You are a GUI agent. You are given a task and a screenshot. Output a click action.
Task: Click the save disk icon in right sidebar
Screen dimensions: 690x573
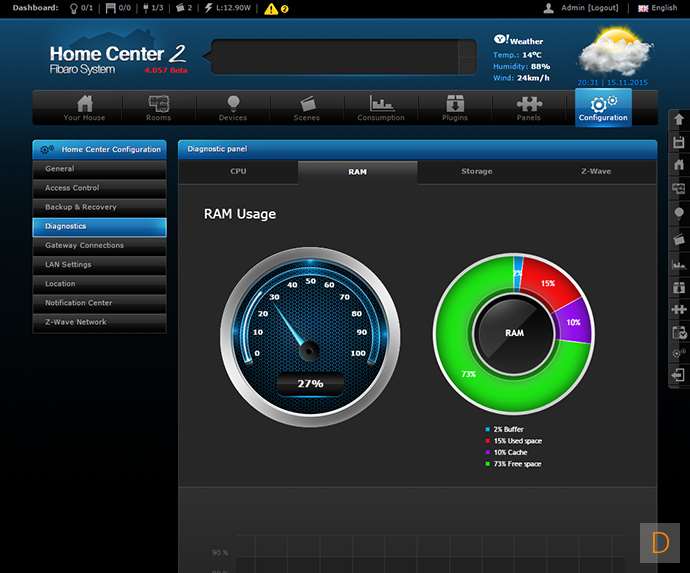click(678, 141)
